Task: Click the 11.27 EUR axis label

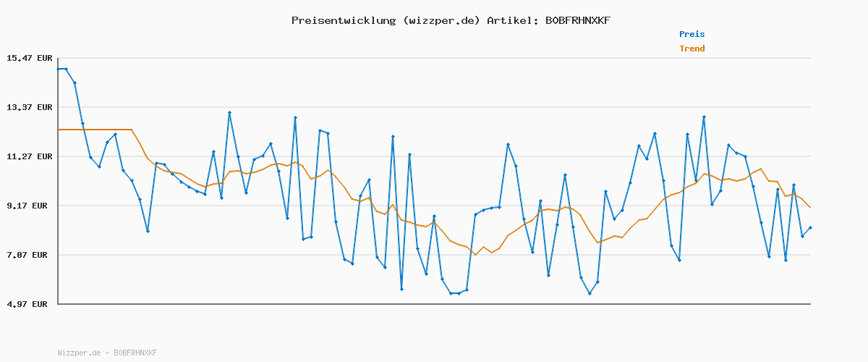Action: (29, 156)
